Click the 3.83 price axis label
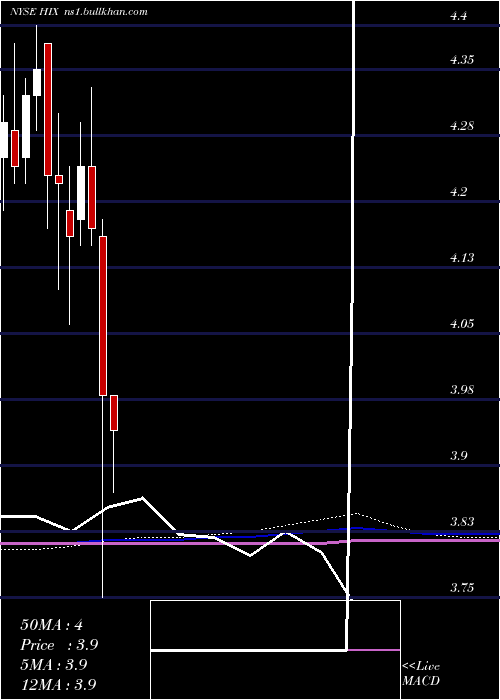 (x=462, y=522)
